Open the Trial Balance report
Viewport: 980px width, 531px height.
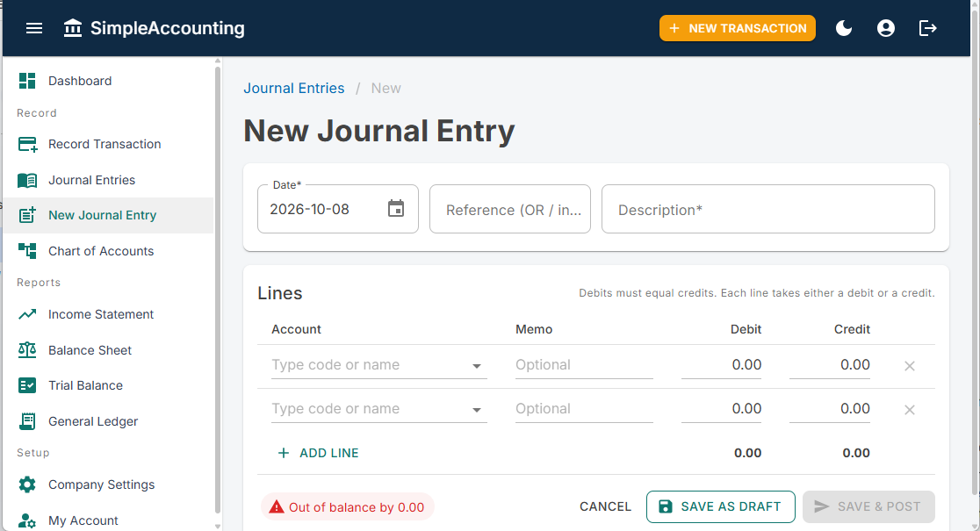[x=108, y=385]
